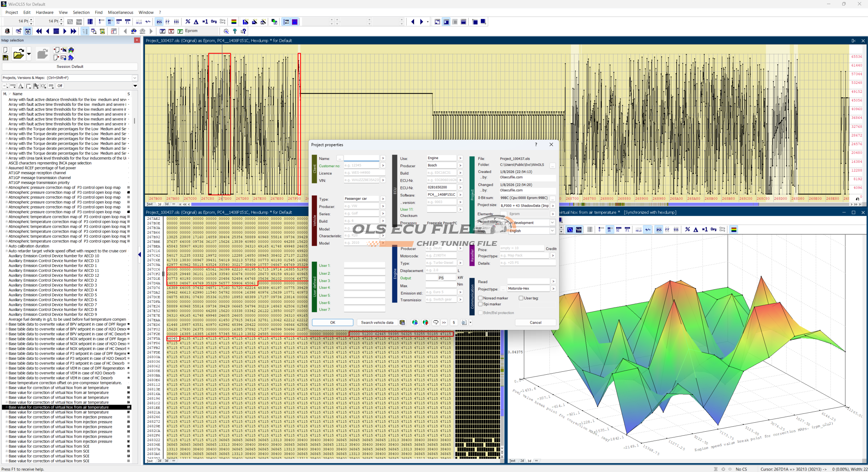868x472 pixels.
Task: Select the 16-bit data width icon
Action: point(110,22)
